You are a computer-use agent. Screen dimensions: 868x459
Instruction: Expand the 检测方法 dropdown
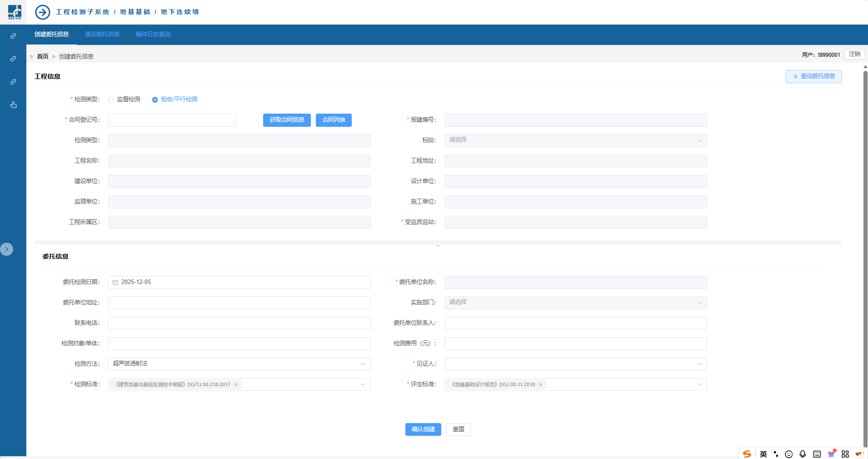click(x=239, y=364)
